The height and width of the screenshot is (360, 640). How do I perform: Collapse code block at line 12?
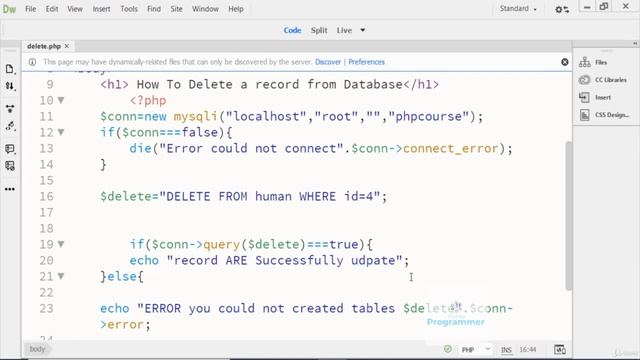[x=61, y=132]
